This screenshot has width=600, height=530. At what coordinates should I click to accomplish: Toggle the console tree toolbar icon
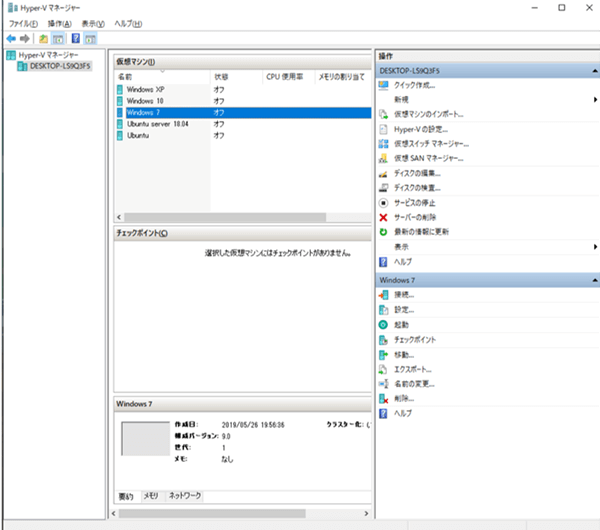point(58,39)
